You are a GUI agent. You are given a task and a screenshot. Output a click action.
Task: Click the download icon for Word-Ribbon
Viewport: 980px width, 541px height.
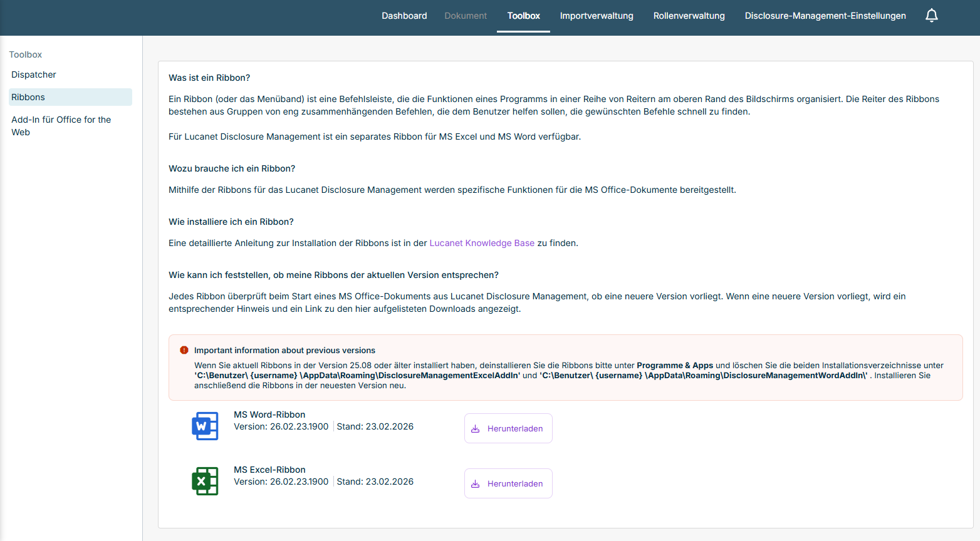(x=475, y=429)
